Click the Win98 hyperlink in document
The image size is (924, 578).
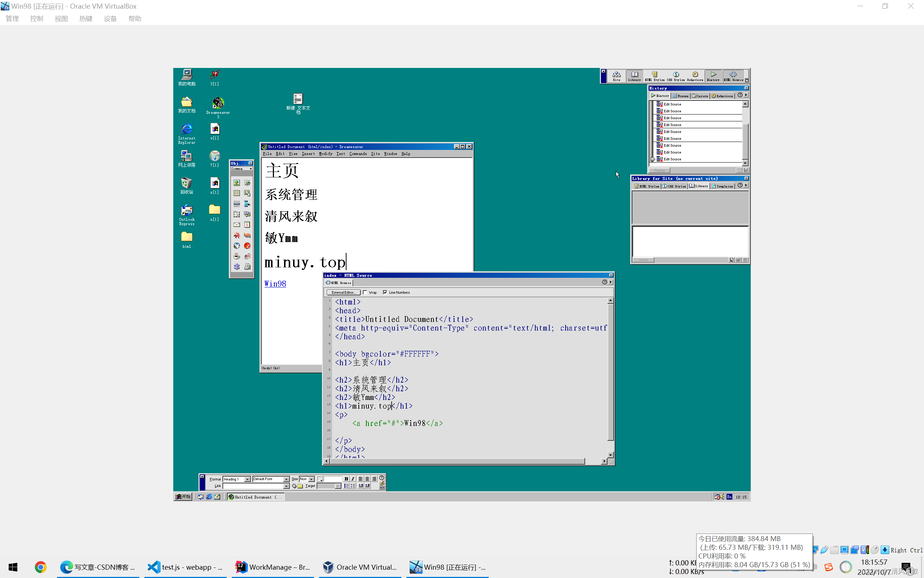tap(275, 284)
